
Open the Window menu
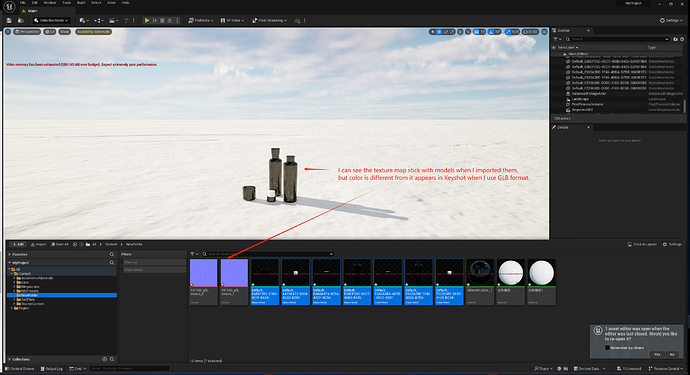[50, 3]
